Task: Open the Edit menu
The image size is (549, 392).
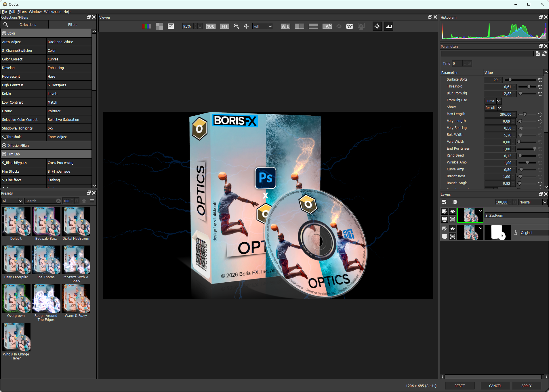Action: click(12, 12)
